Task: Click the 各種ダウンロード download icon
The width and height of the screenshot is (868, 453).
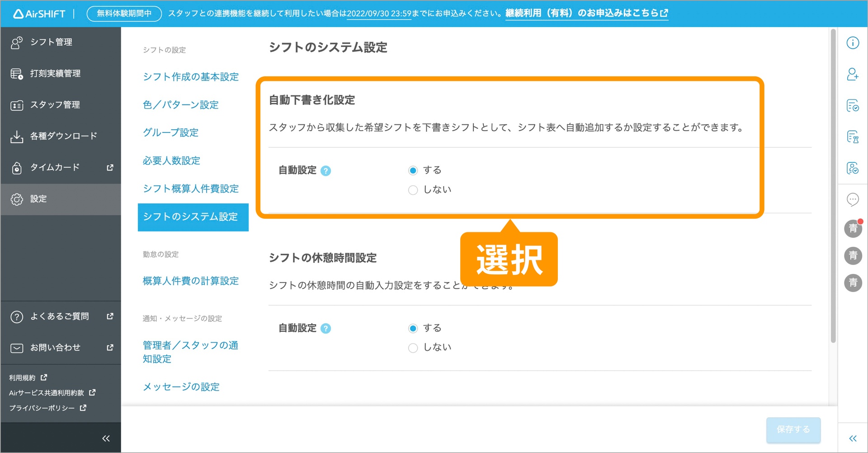Action: coord(16,136)
